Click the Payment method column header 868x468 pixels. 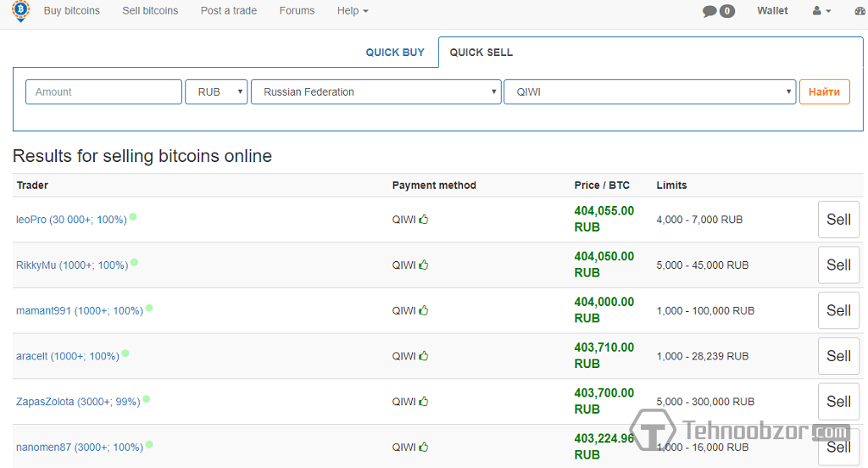(x=434, y=185)
